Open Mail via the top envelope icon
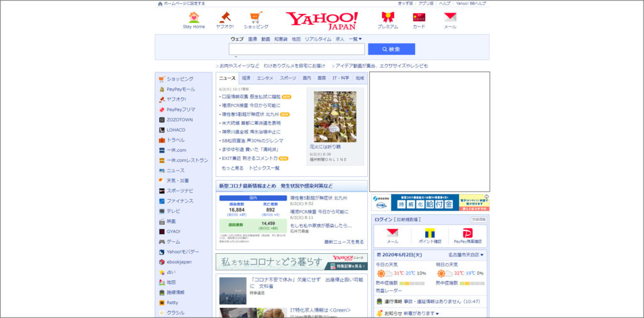The height and width of the screenshot is (318, 644). point(450,17)
